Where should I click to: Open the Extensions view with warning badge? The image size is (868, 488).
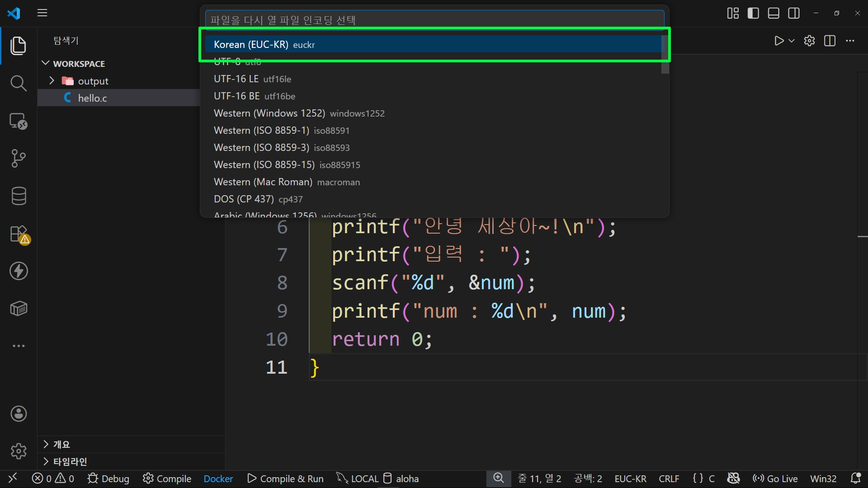pyautogui.click(x=19, y=235)
